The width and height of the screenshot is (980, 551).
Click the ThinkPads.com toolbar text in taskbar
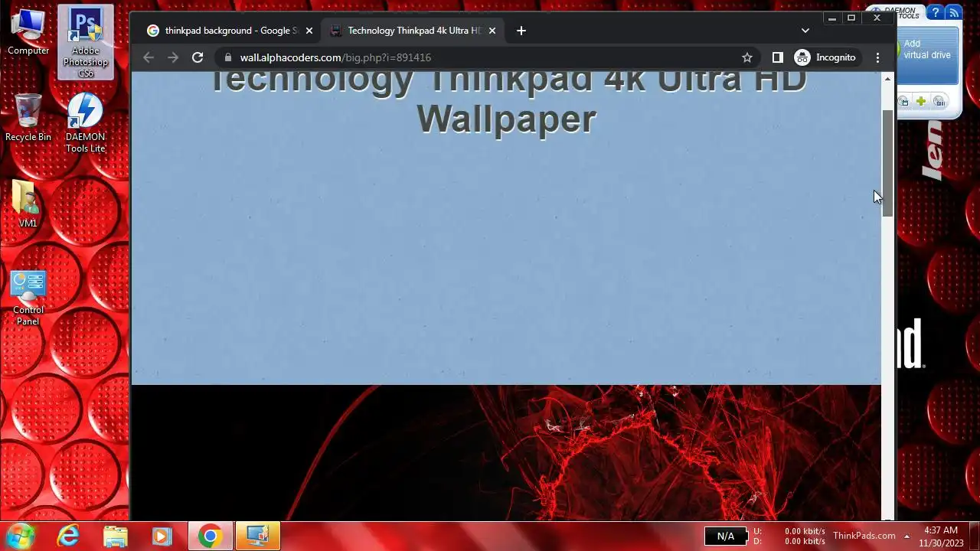(x=864, y=536)
